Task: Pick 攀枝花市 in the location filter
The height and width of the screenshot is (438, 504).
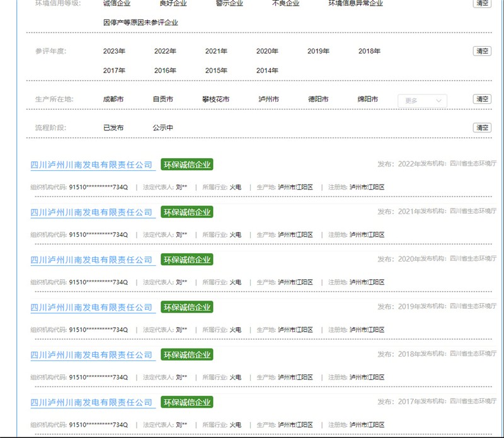Action: (215, 100)
